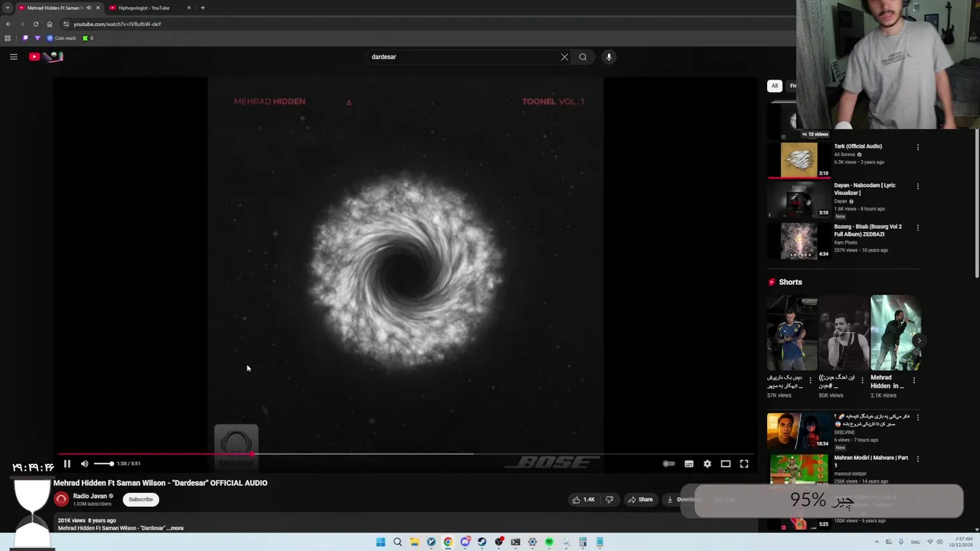
Task: Open the bookmarks apps grid icon
Action: [x=8, y=38]
